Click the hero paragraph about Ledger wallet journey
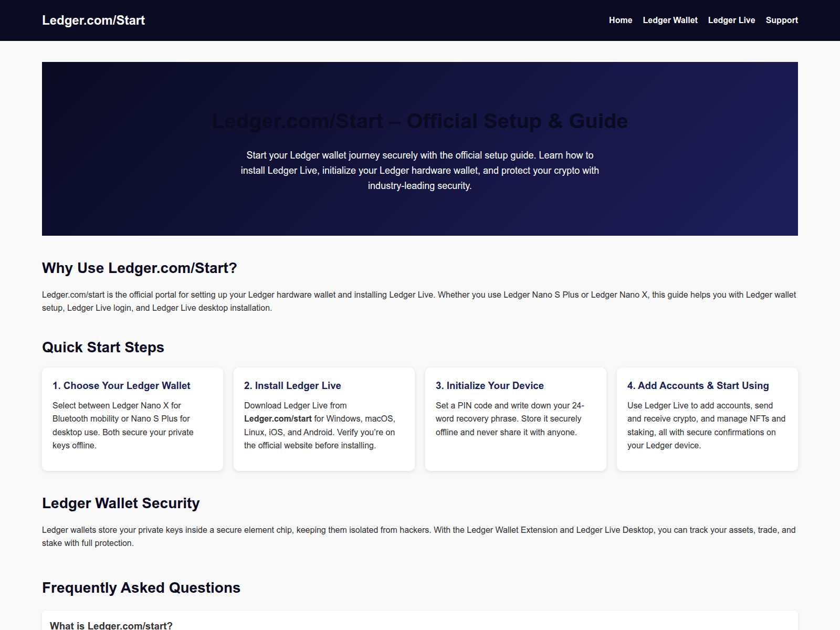840x630 pixels. 420,171
